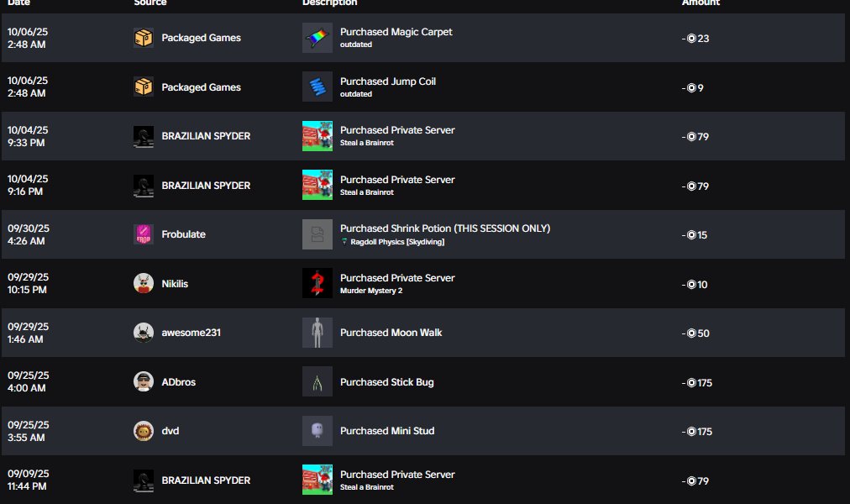Open BRAZILIAN SPYDER link in 09/09/25 row
The width and height of the screenshot is (850, 504).
coord(206,480)
